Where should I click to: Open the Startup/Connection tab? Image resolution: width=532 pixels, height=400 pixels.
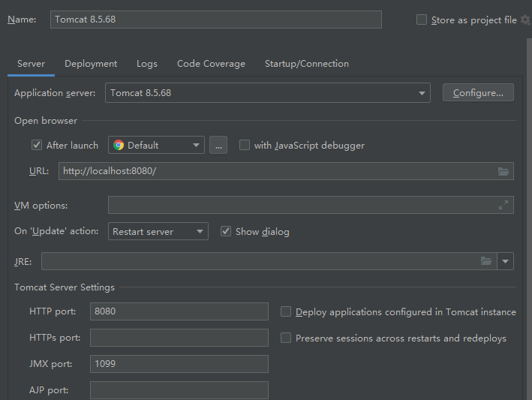(307, 64)
